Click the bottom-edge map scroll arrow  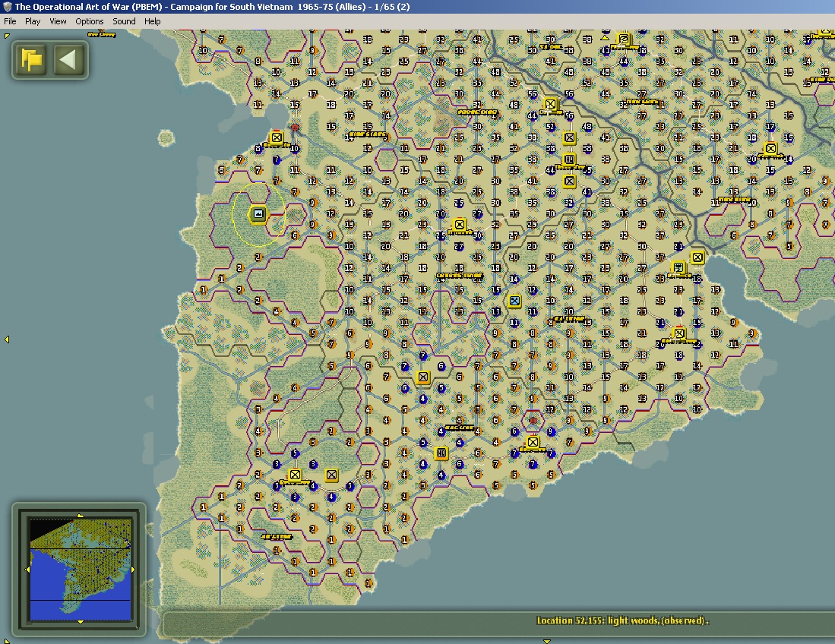(x=546, y=641)
